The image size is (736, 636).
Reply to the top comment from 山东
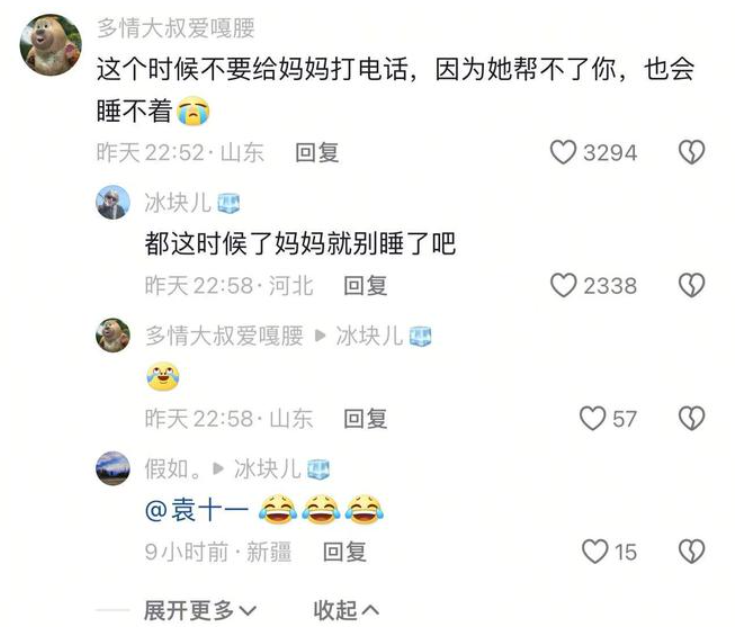pos(317,153)
